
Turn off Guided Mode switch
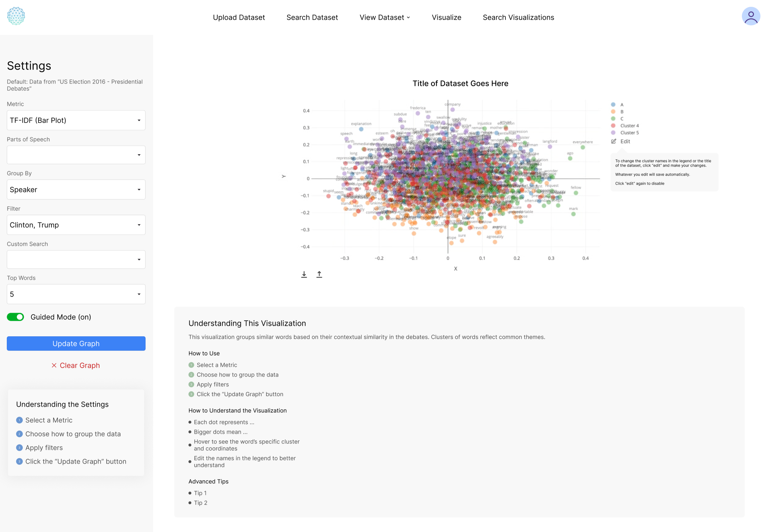(x=15, y=317)
